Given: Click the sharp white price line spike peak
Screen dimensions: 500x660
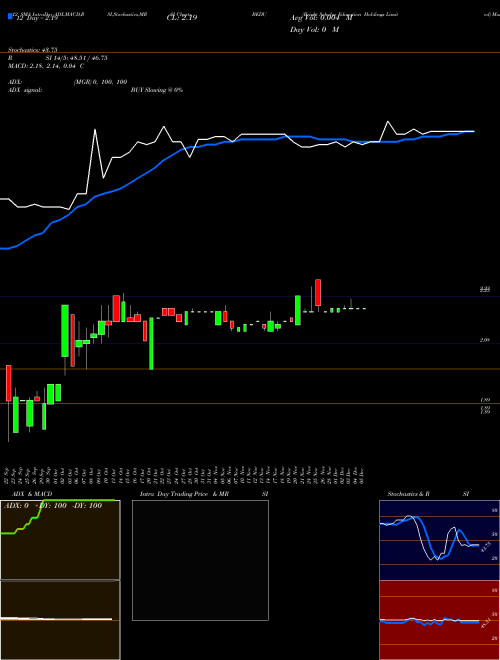Looking at the screenshot, I should tap(95, 130).
